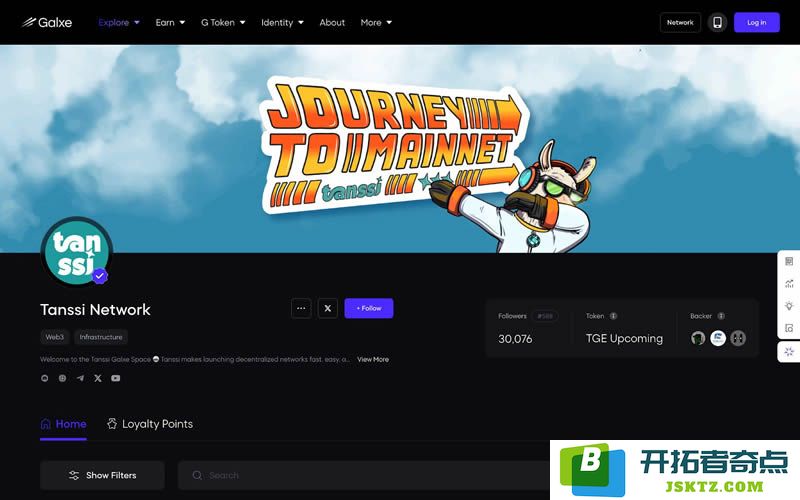Screen dimensions: 800x500
Task: Click the document search icon in side panel
Action: click(789, 328)
